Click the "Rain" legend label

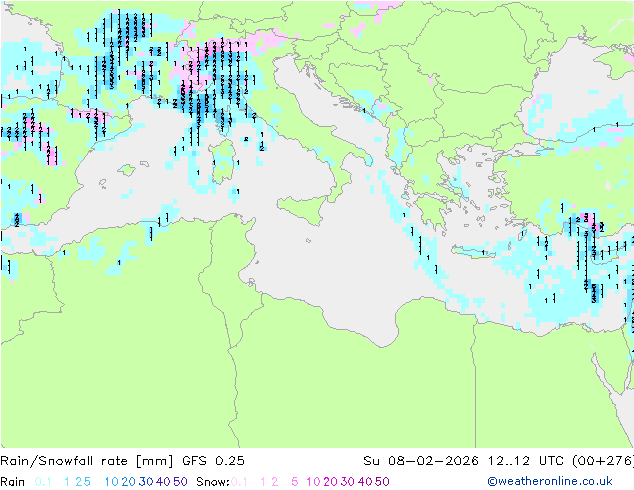(13, 482)
